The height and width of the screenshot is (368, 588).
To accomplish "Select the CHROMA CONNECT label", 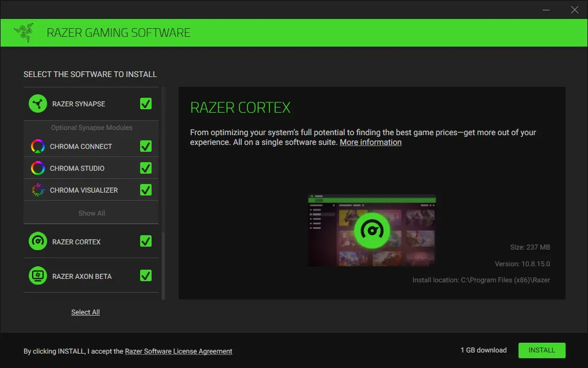I will point(81,147).
